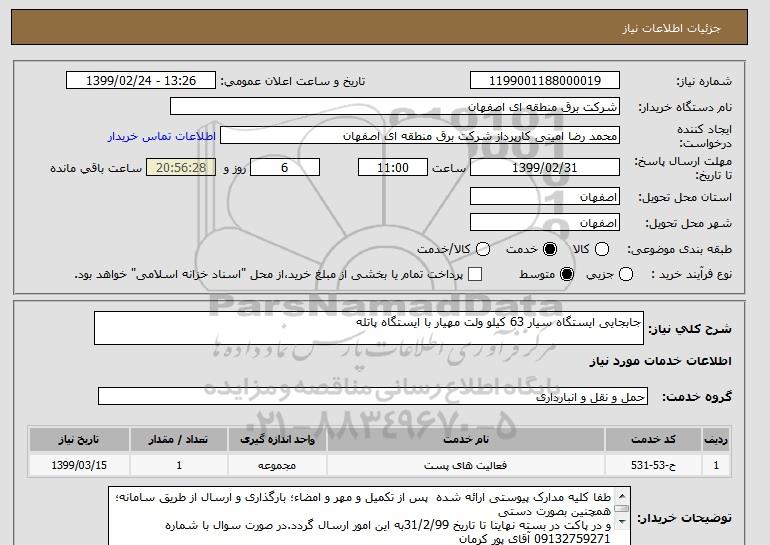Select the کالا radio button
This screenshot has height=545, width=770.
point(602,249)
